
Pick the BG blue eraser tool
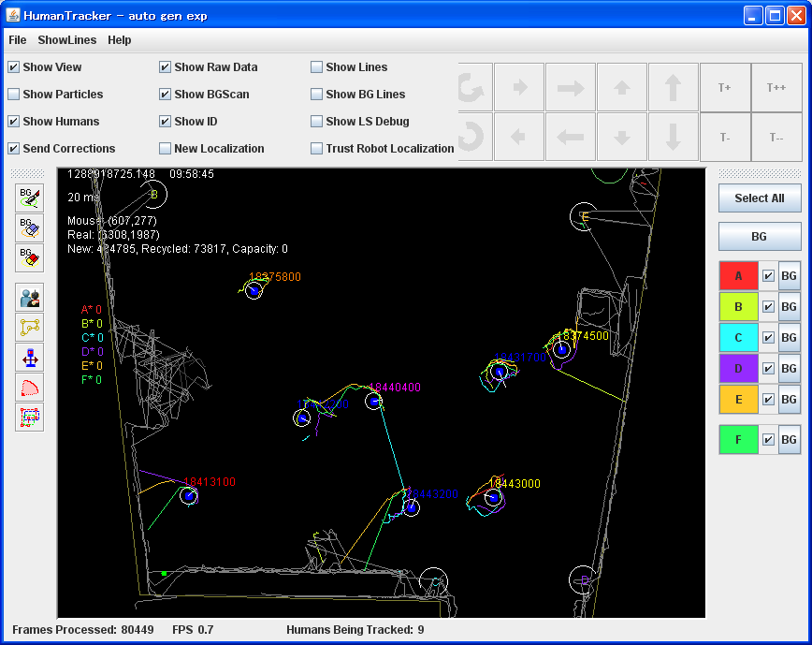tap(29, 227)
